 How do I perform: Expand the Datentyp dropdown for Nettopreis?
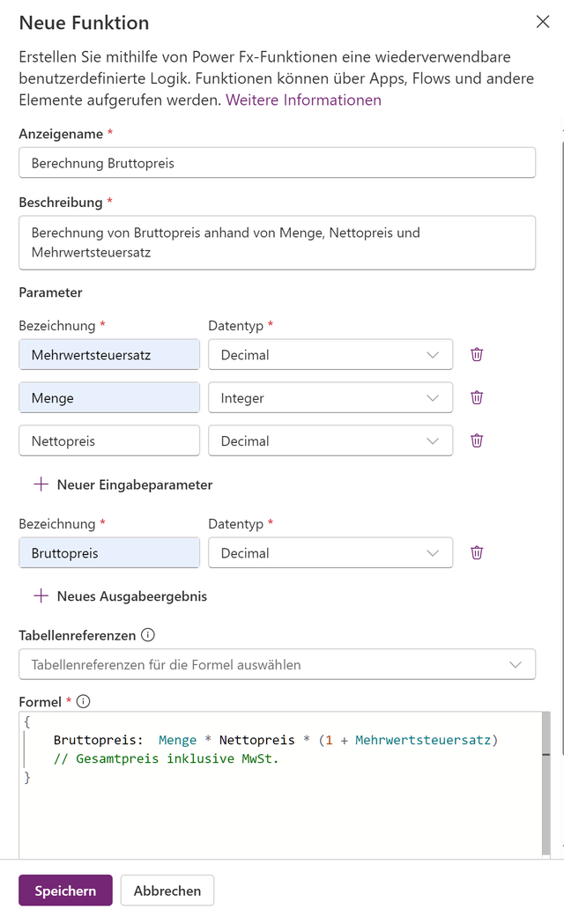(x=330, y=441)
